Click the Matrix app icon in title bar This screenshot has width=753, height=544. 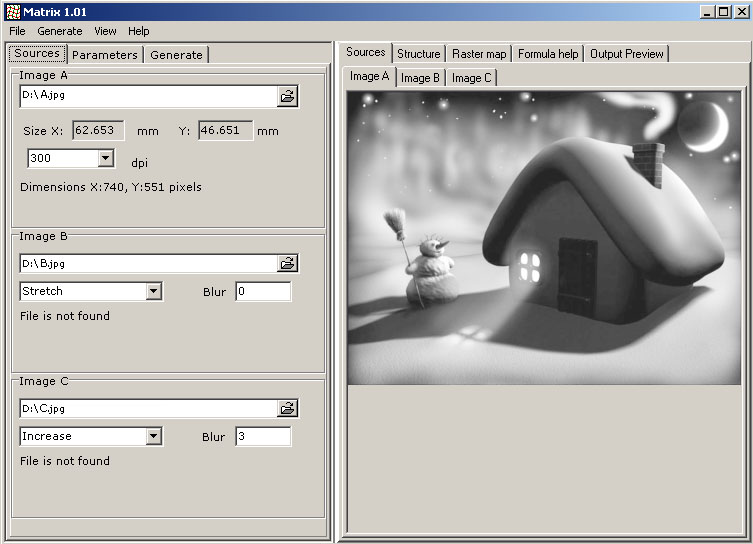(x=11, y=11)
